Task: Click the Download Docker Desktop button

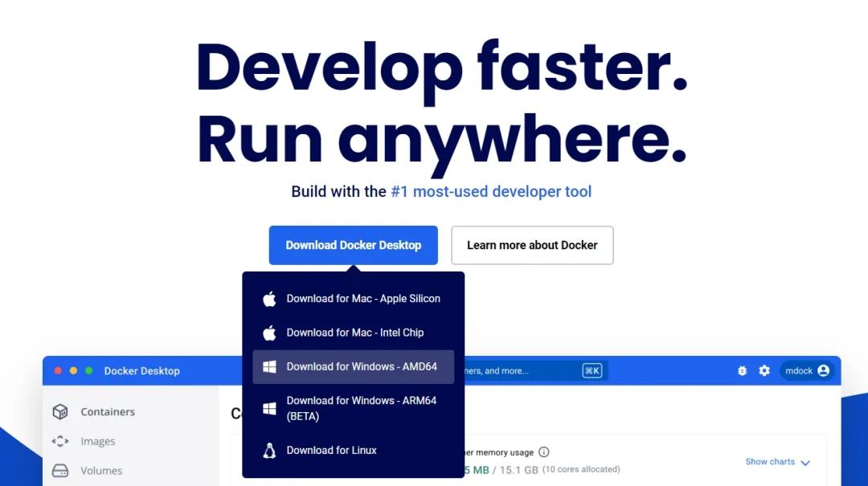Action: (353, 245)
